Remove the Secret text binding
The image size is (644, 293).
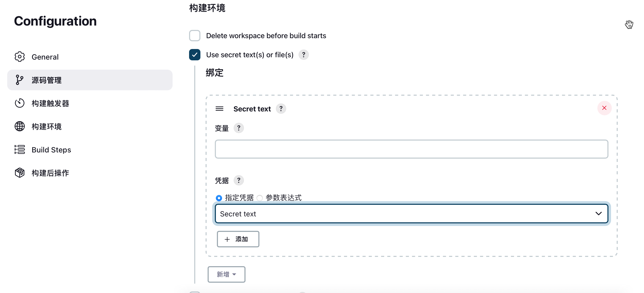click(x=604, y=108)
